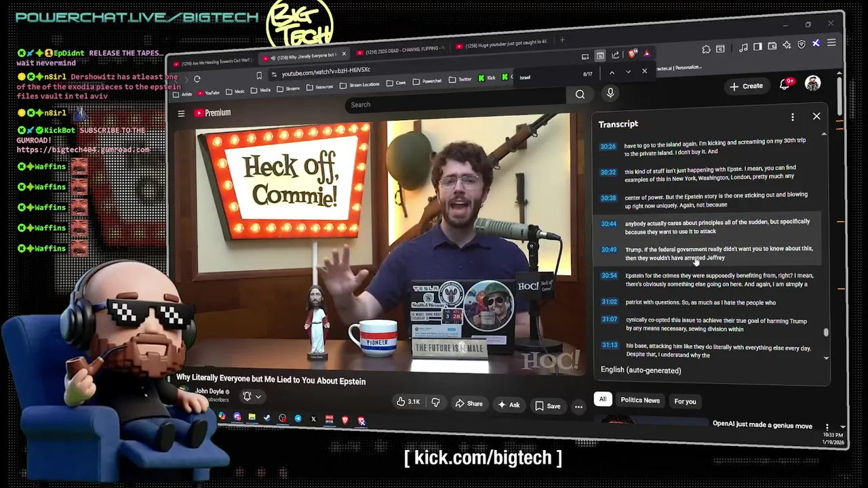Screen dimensions: 868x488
Task: Jump to transcript timestamp 31:07
Action: coord(609,319)
